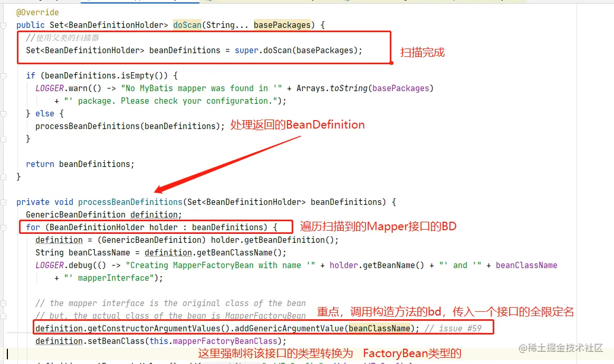
Task: Click the getBeanClassName method call
Action: (x=234, y=252)
